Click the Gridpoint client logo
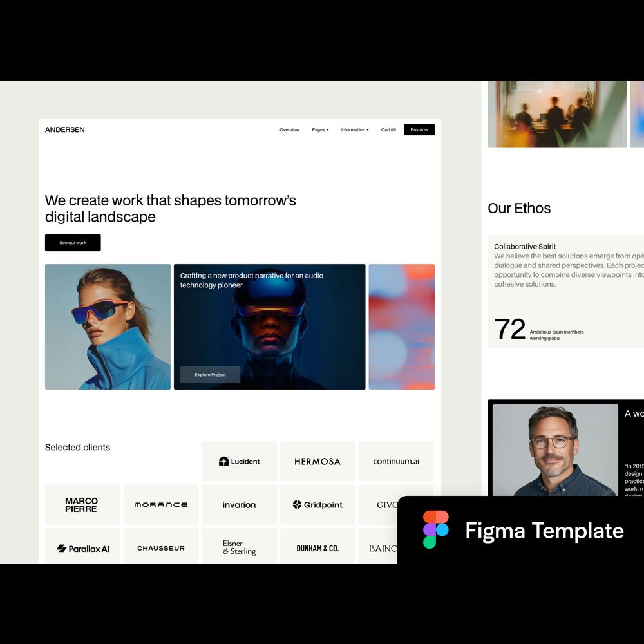 (317, 505)
